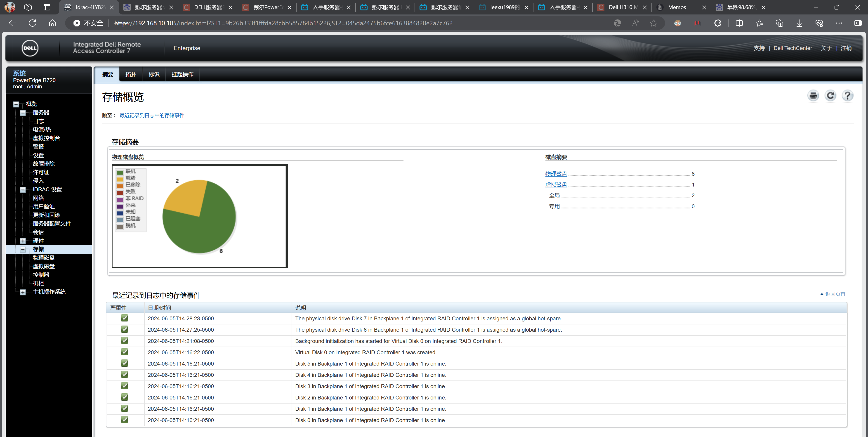Open browser extensions puzzle icon
The image size is (868, 437).
tap(718, 23)
